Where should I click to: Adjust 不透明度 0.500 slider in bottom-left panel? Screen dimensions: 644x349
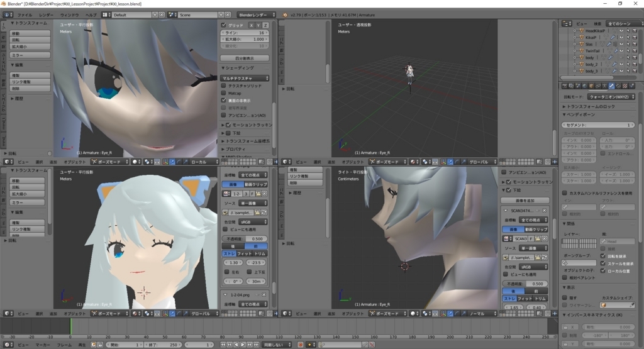click(245, 239)
